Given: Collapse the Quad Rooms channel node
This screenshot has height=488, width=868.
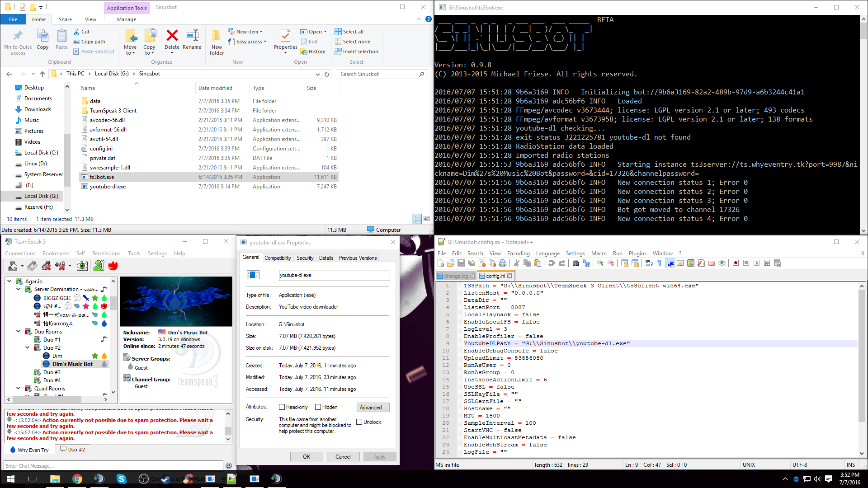Looking at the screenshot, I should 18,388.
